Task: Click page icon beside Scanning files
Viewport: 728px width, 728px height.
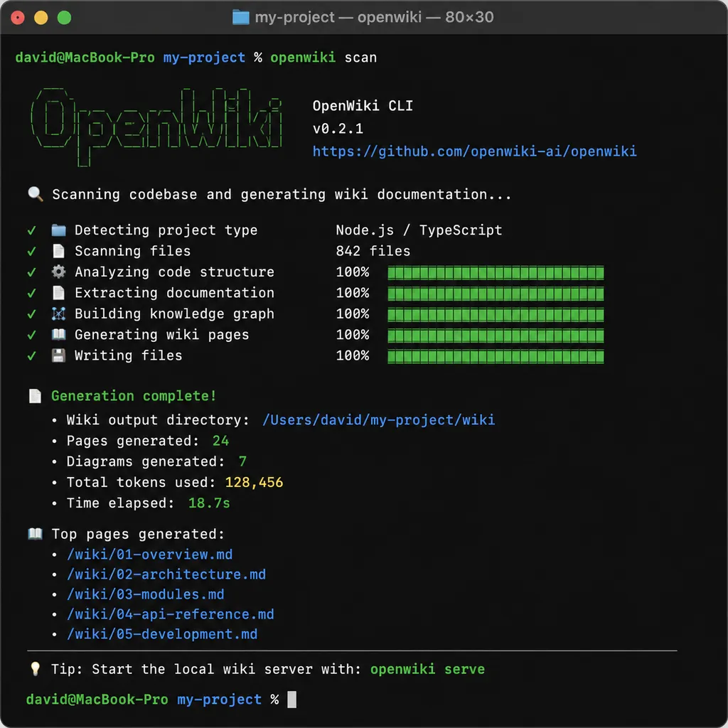Action: [x=58, y=251]
